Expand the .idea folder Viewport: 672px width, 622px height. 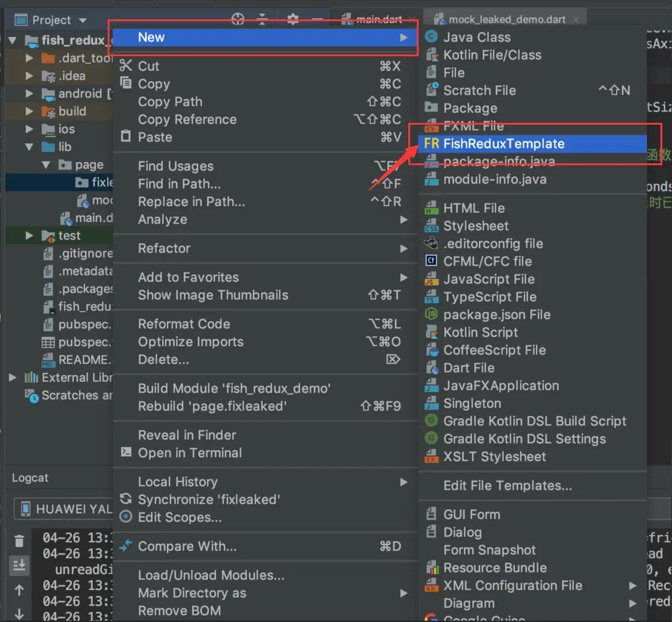[29, 76]
